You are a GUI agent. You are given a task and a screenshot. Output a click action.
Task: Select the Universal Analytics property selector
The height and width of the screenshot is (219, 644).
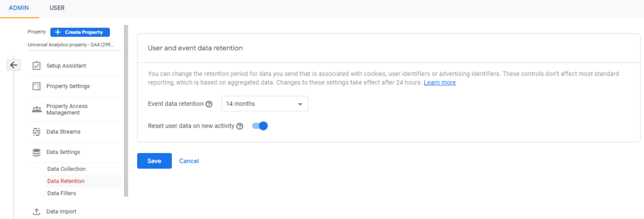pos(71,45)
